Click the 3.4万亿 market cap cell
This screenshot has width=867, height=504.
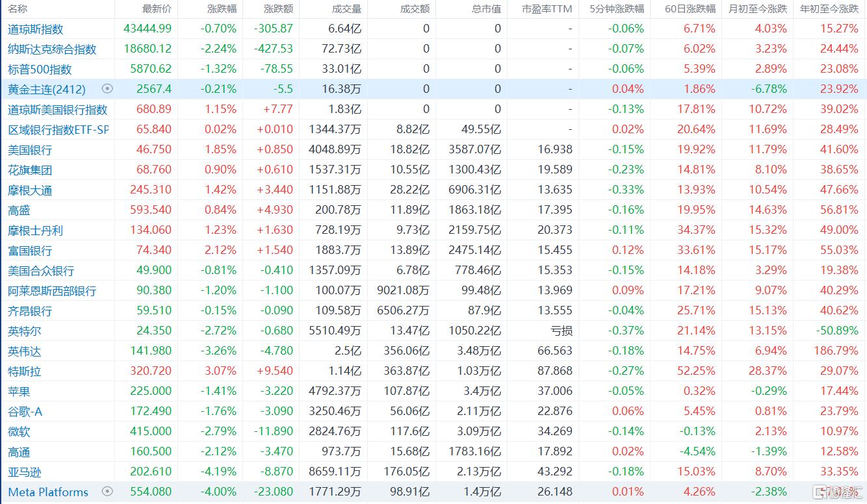(482, 391)
